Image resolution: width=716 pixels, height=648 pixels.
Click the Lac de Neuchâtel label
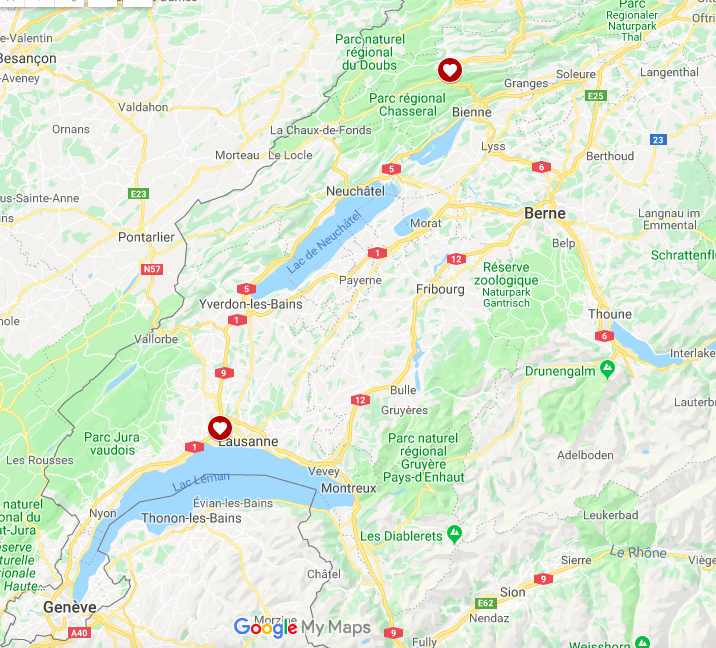pyautogui.click(x=325, y=242)
